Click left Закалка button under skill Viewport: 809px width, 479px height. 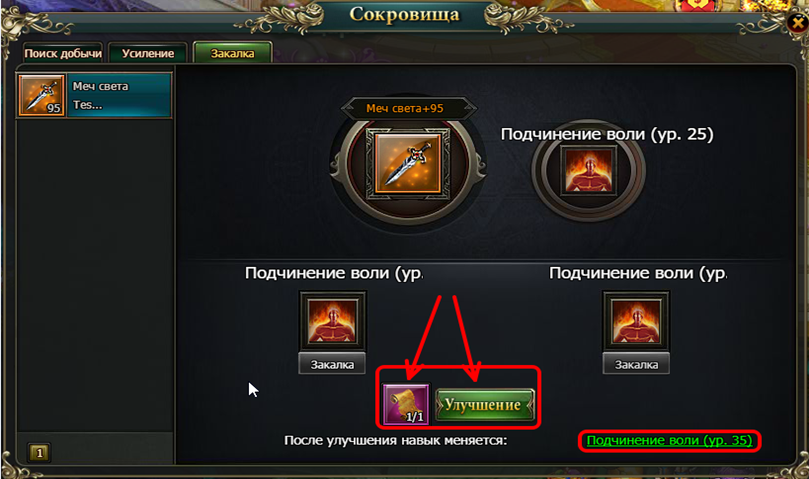[x=332, y=364]
